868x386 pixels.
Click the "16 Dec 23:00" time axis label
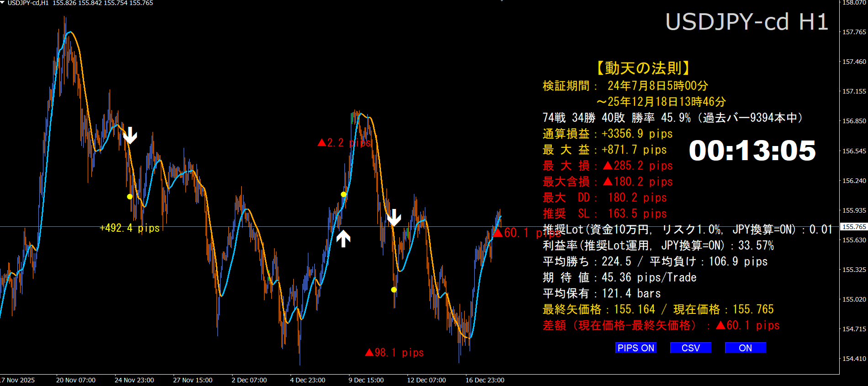coord(485,380)
